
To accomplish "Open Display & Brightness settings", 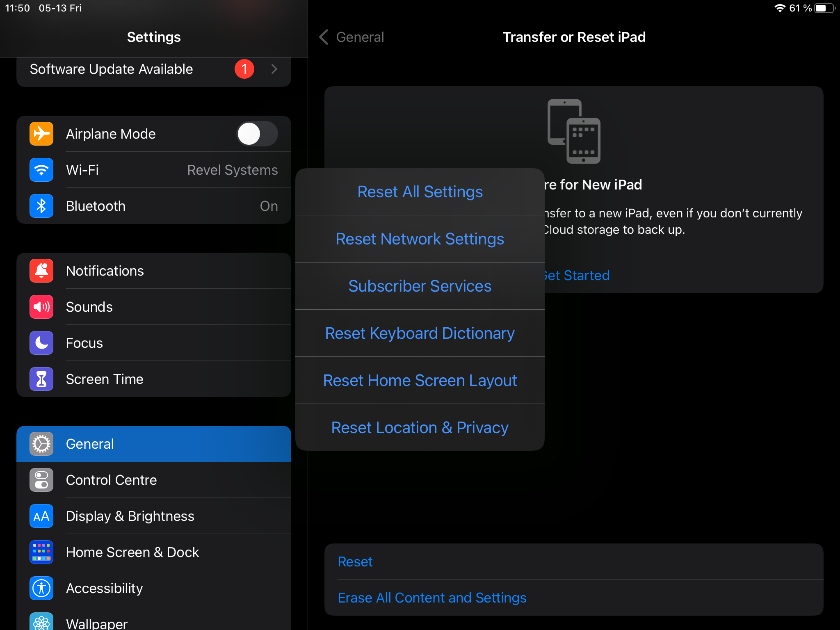I will (130, 516).
